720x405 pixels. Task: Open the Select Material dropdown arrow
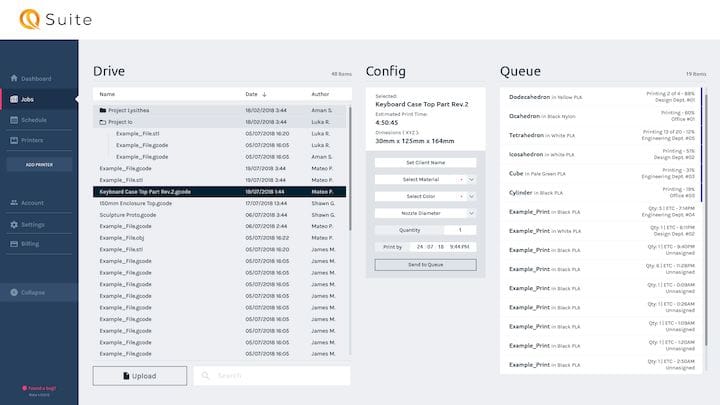pyautogui.click(x=471, y=179)
